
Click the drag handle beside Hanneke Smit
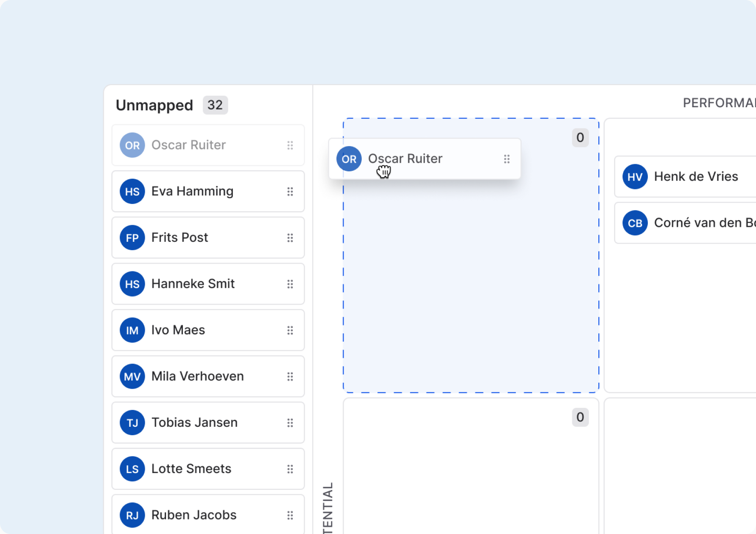(x=290, y=284)
